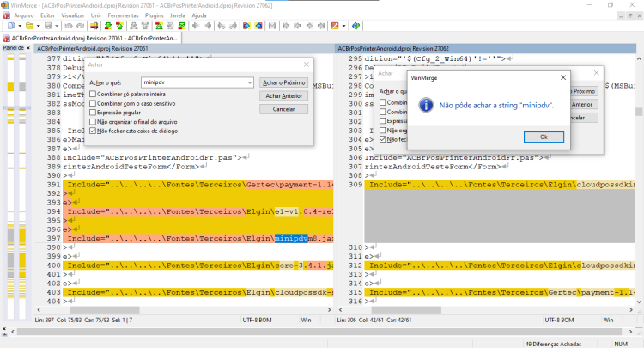The image size is (644, 348).
Task: Click Copy Left and Advance icon
Action: 233,26
